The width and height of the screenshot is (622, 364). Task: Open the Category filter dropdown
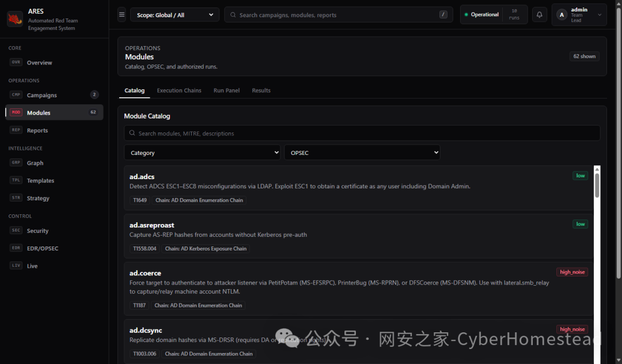pyautogui.click(x=202, y=153)
